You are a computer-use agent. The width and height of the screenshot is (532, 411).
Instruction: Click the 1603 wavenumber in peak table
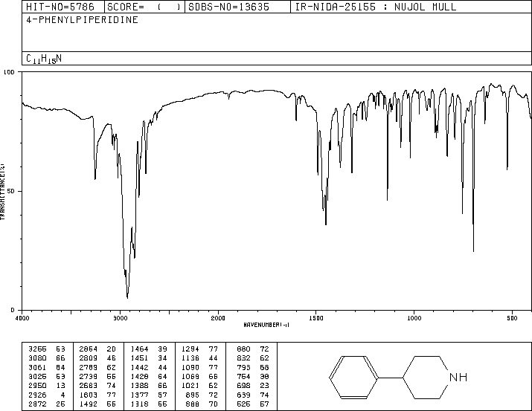tap(89, 395)
